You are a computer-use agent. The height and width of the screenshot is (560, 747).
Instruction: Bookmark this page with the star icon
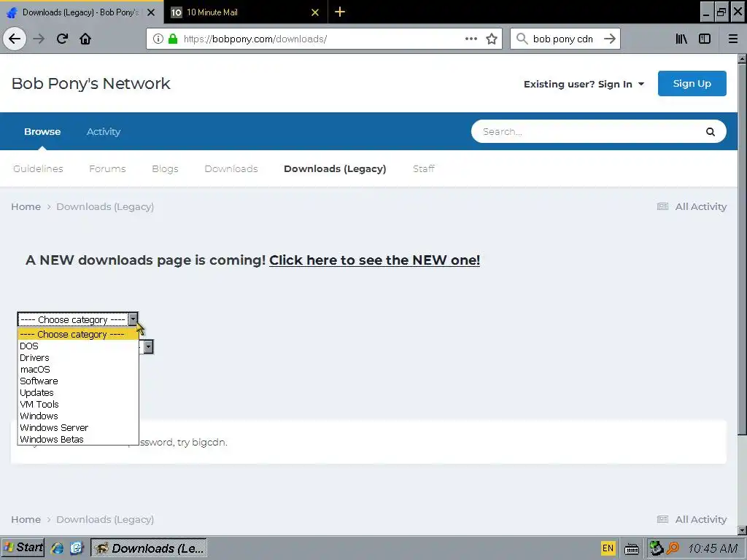(x=492, y=39)
